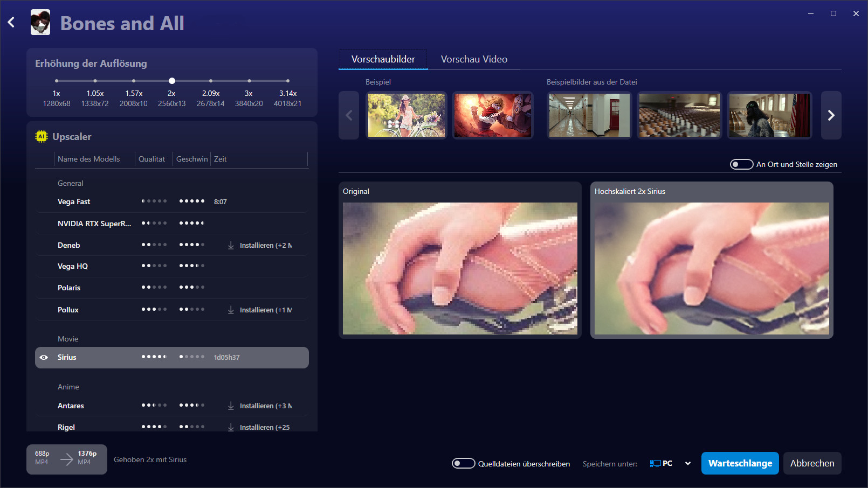This screenshot has width=868, height=488.
Task: Click the Warteschlange button
Action: 740,463
